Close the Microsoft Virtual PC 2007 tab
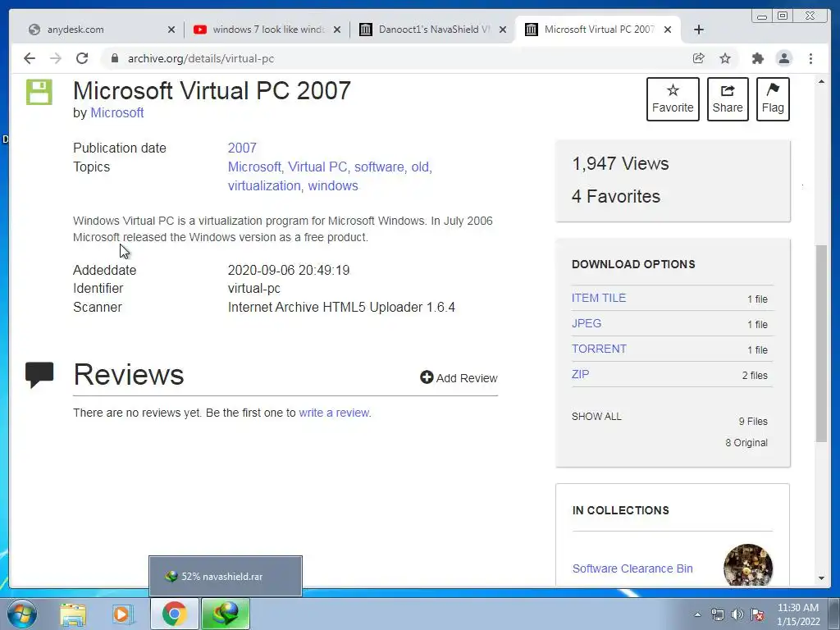Image resolution: width=840 pixels, height=630 pixels. coord(668,30)
